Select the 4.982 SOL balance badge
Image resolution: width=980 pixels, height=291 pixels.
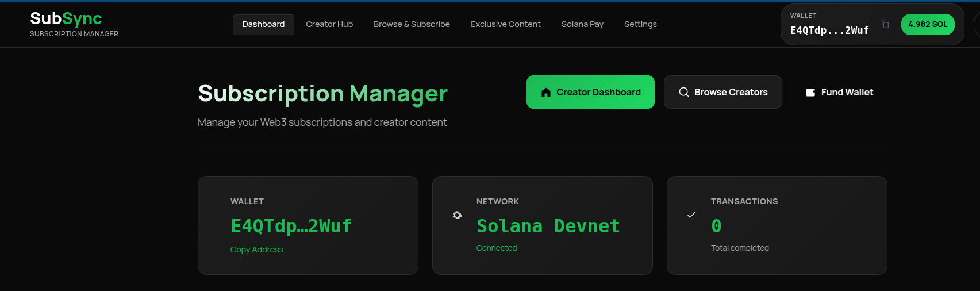927,24
